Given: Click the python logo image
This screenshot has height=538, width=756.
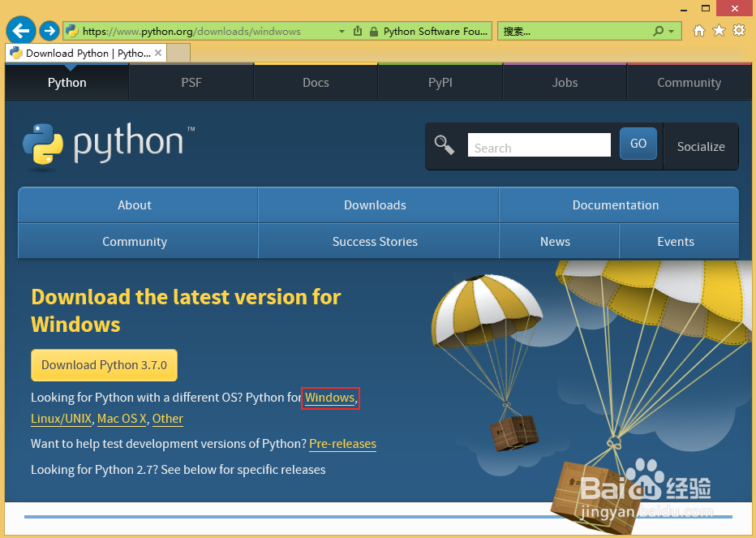Looking at the screenshot, I should [x=109, y=146].
